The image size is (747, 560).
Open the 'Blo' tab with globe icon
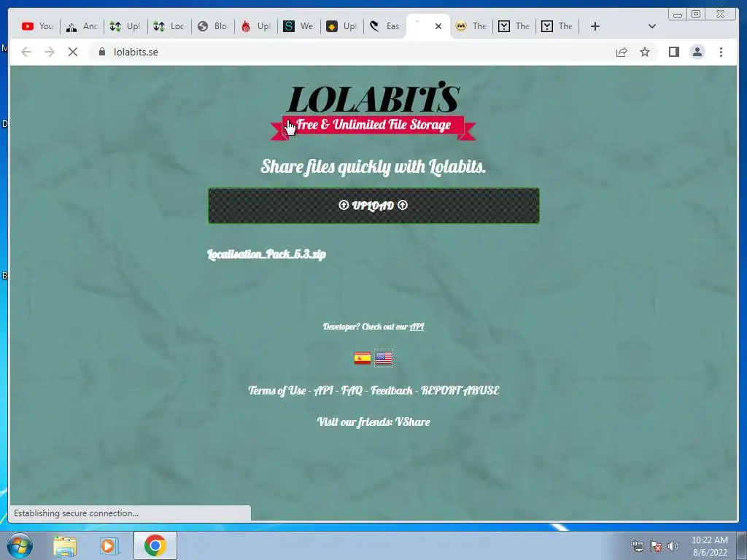[213, 26]
